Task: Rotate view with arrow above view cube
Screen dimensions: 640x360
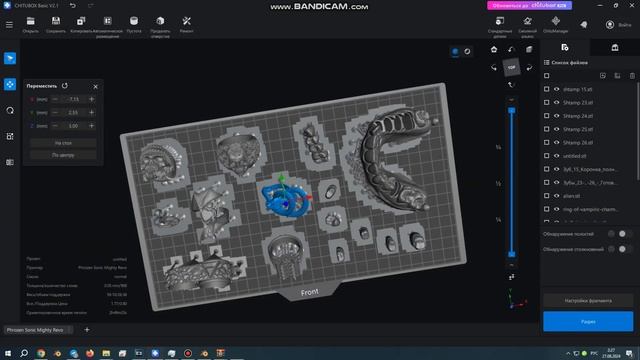Action: pyautogui.click(x=511, y=49)
